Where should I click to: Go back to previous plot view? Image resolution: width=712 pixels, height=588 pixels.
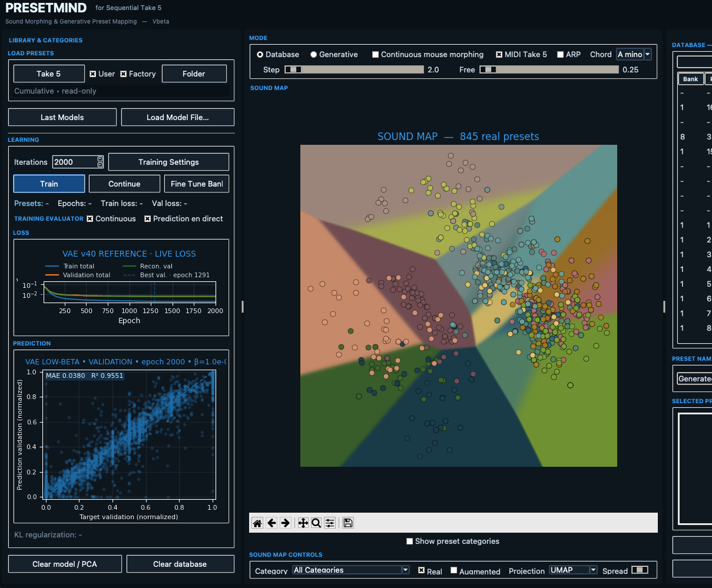(271, 523)
